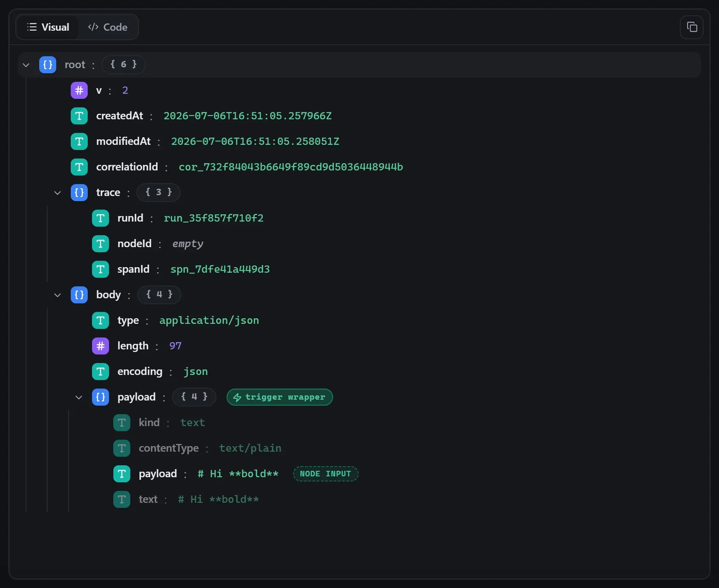Click the payload value next to NODE INPUT
This screenshot has width=719, height=588.
pyautogui.click(x=238, y=474)
